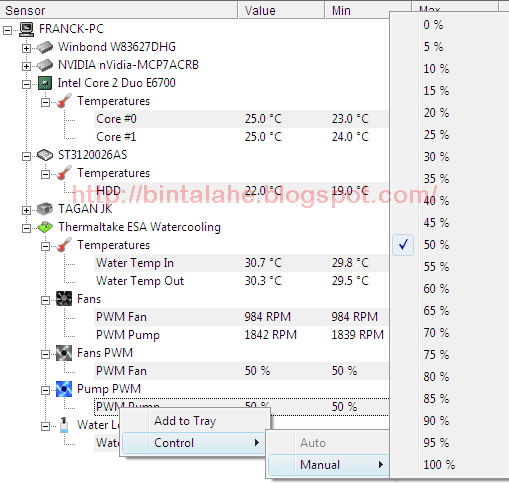Collapse the ST3120026AS drive node
Image resolution: width=509 pixels, height=483 pixels.
(26, 157)
